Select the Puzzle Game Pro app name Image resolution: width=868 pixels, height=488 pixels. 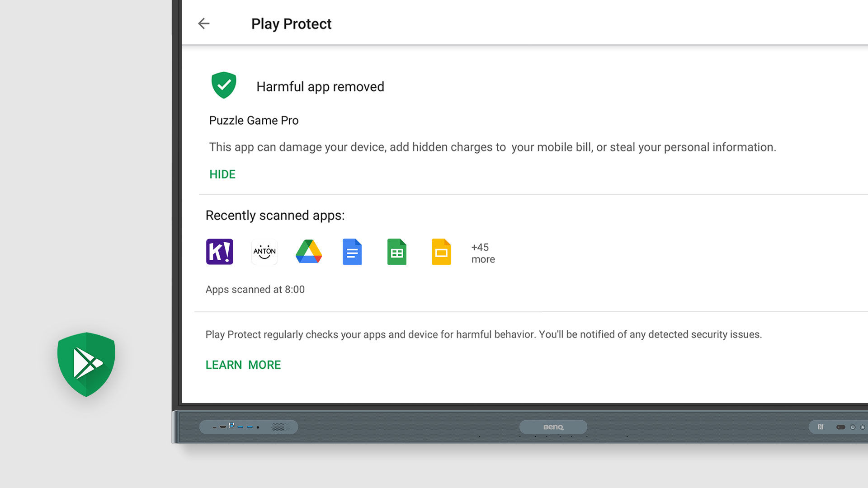point(254,121)
